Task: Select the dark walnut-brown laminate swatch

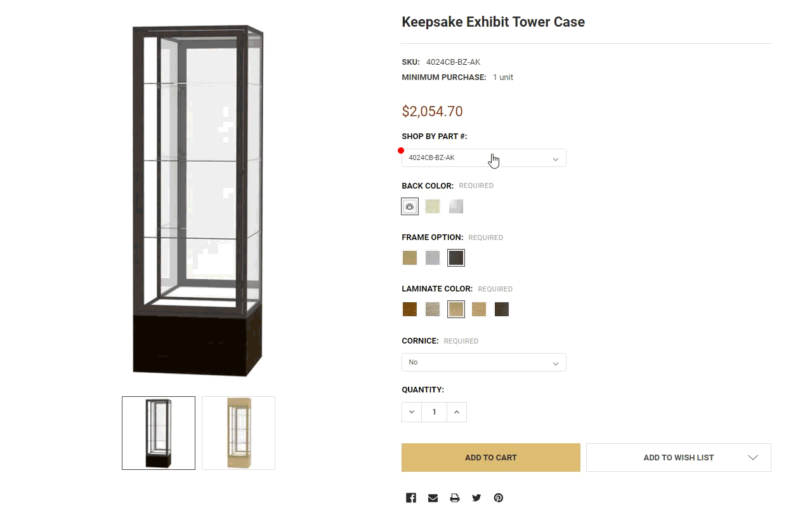Action: [410, 309]
